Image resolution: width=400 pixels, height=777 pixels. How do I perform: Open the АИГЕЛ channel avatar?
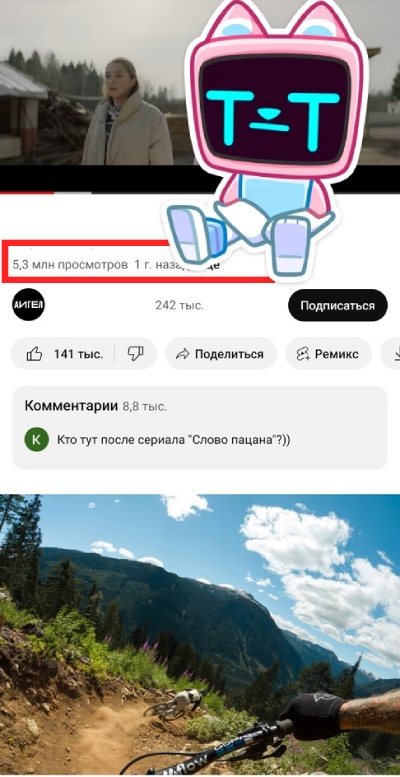tap(28, 305)
